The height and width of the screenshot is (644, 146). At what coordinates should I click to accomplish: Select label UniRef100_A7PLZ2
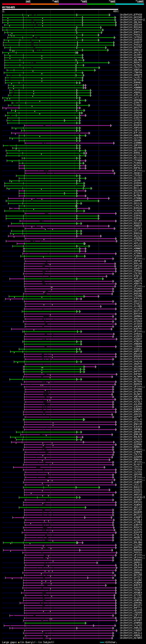(131, 95)
